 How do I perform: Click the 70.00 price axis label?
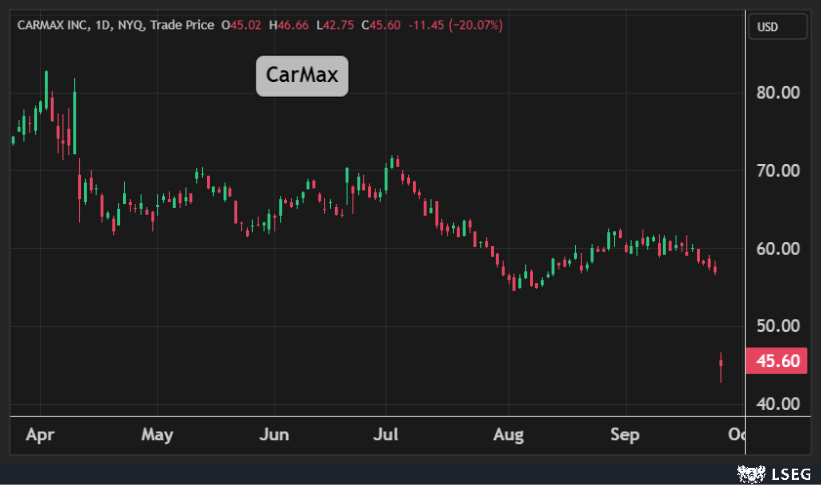click(x=777, y=171)
